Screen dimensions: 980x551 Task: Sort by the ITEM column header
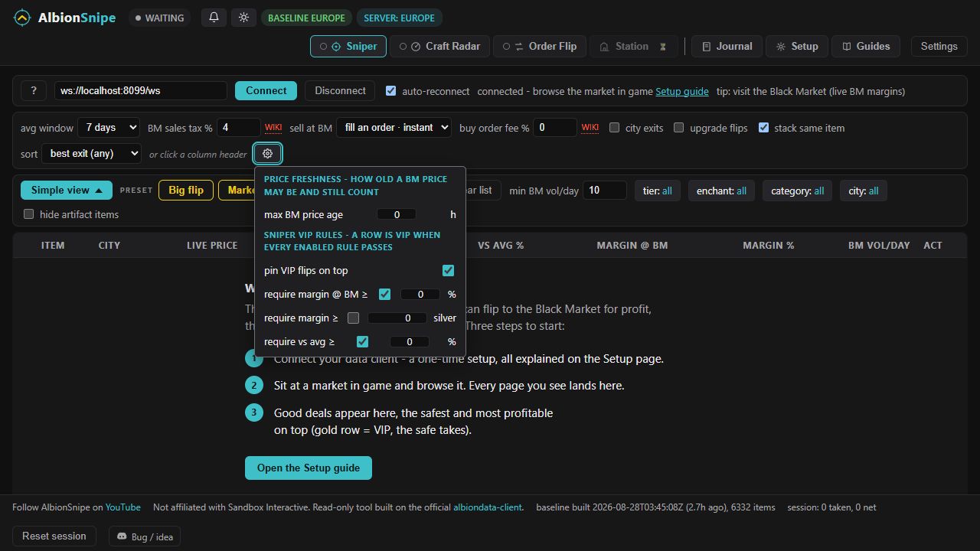(x=53, y=245)
